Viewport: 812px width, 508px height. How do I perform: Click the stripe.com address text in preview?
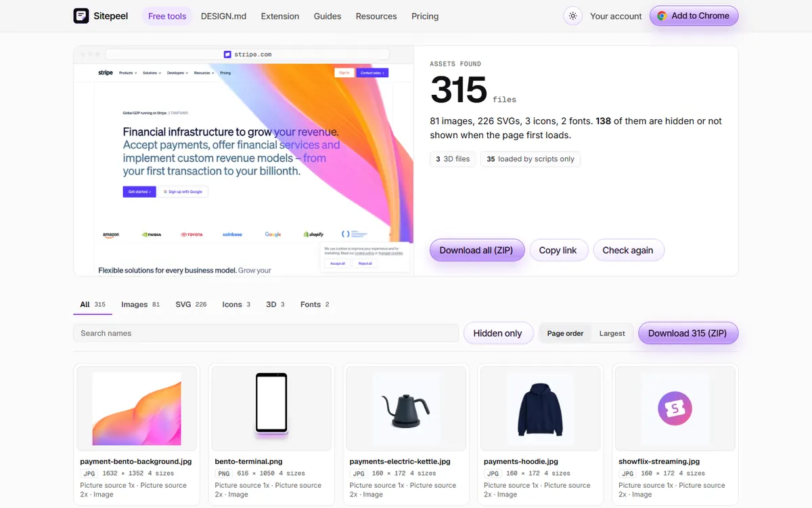pos(252,54)
